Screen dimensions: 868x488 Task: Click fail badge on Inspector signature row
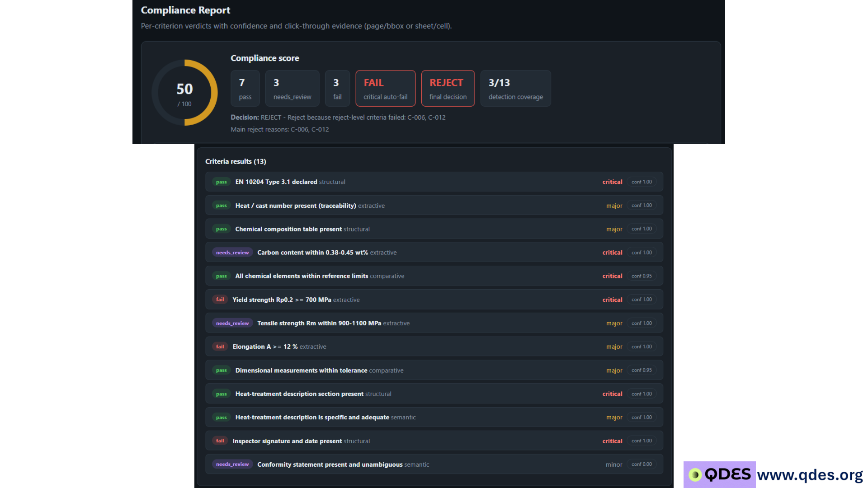click(220, 441)
